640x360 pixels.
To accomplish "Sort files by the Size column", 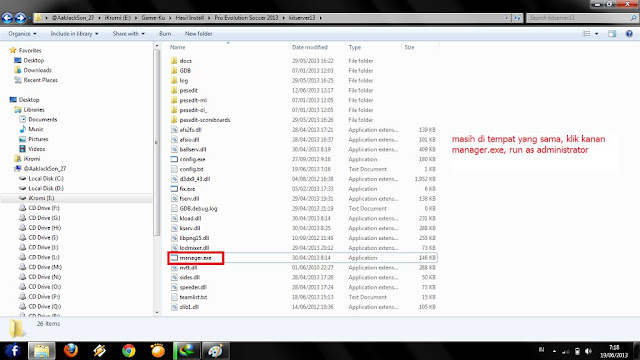I will click(x=409, y=47).
